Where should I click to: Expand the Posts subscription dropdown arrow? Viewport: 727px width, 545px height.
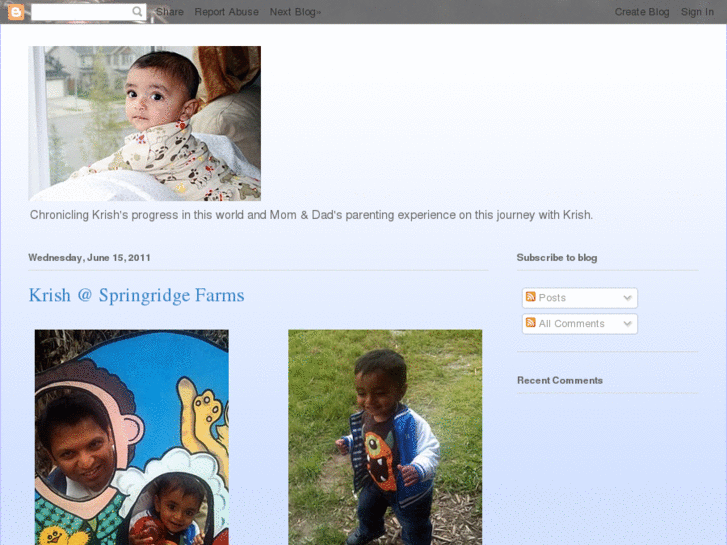pyautogui.click(x=627, y=298)
